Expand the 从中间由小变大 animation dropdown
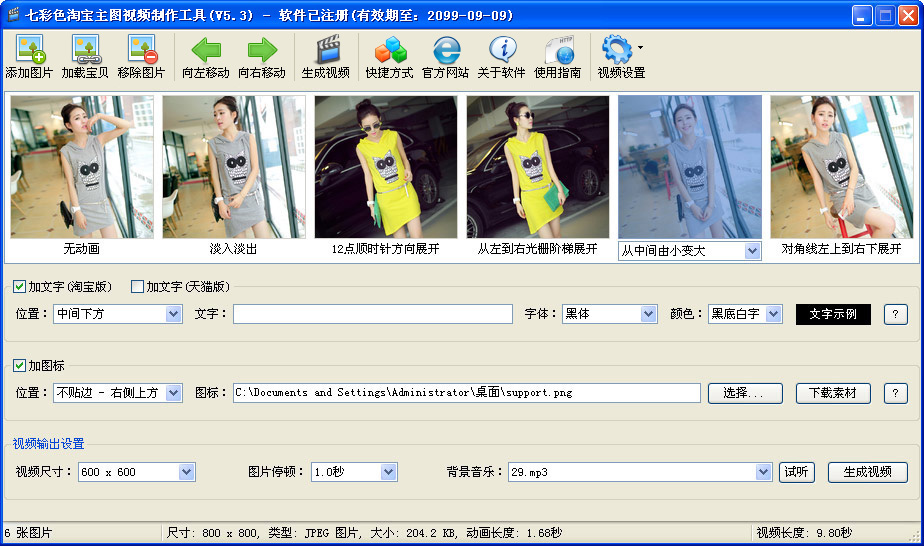The image size is (924, 546). (x=752, y=251)
